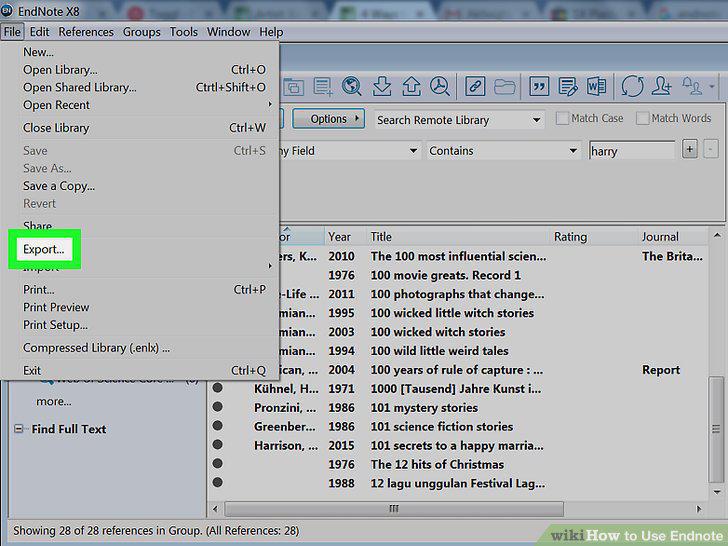
Task: Open the Groups menu
Action: (142, 32)
